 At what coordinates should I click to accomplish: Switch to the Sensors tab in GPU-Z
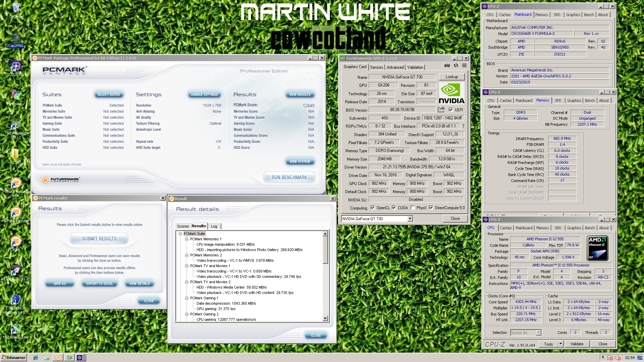point(377,67)
